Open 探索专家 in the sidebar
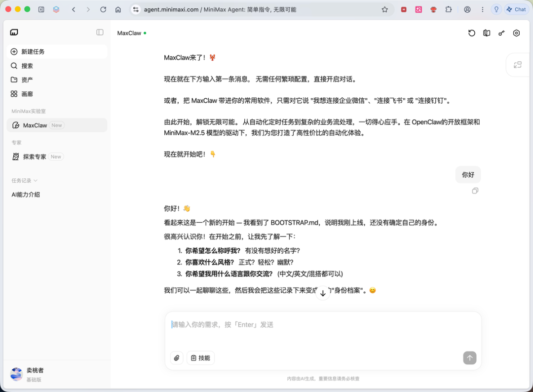Image resolution: width=533 pixels, height=392 pixels. click(57, 157)
